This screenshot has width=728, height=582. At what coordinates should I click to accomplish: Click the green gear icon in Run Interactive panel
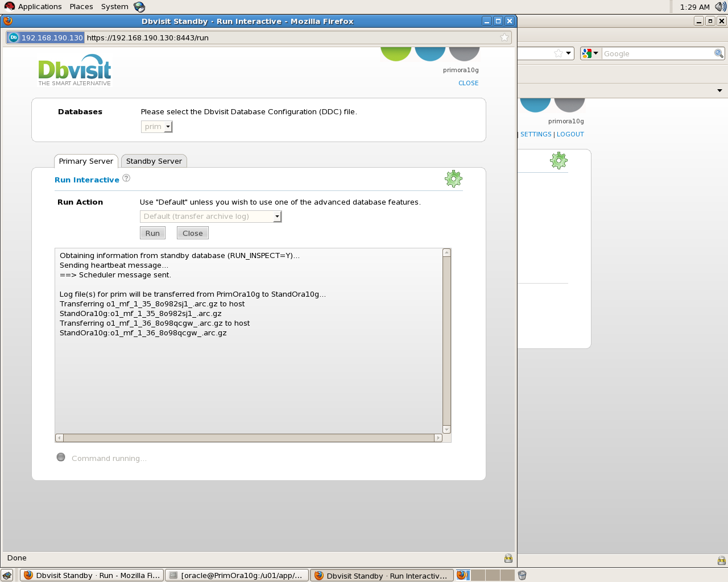click(453, 179)
